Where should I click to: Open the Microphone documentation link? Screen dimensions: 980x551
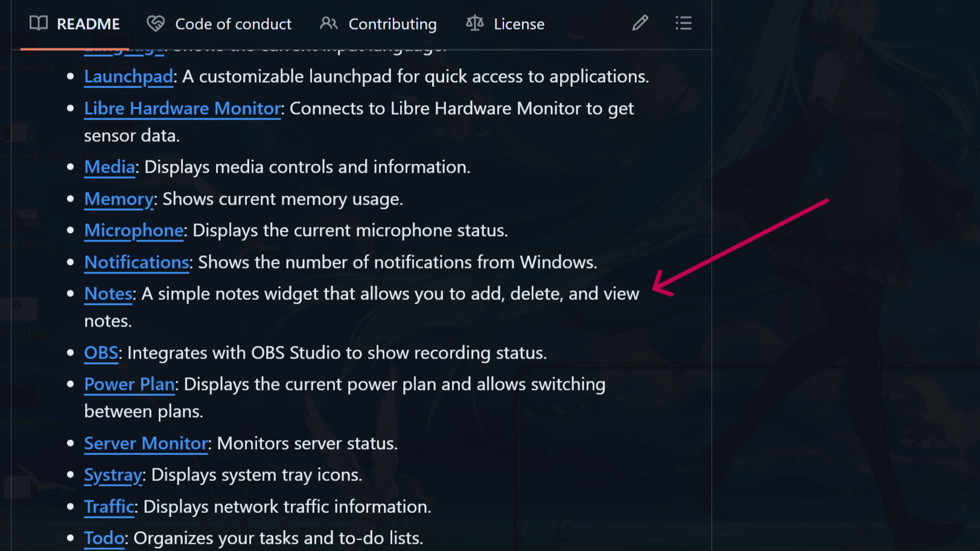click(x=134, y=231)
